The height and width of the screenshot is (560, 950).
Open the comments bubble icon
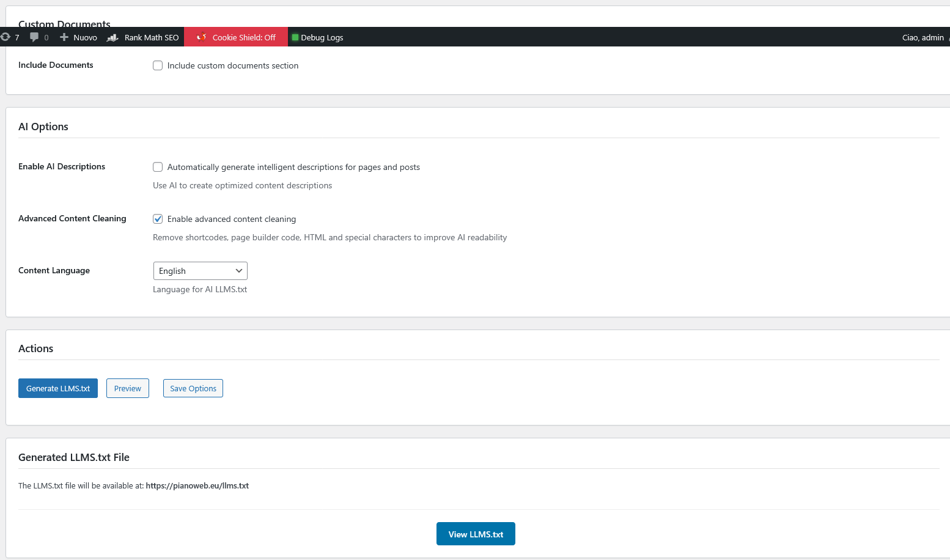(x=34, y=37)
